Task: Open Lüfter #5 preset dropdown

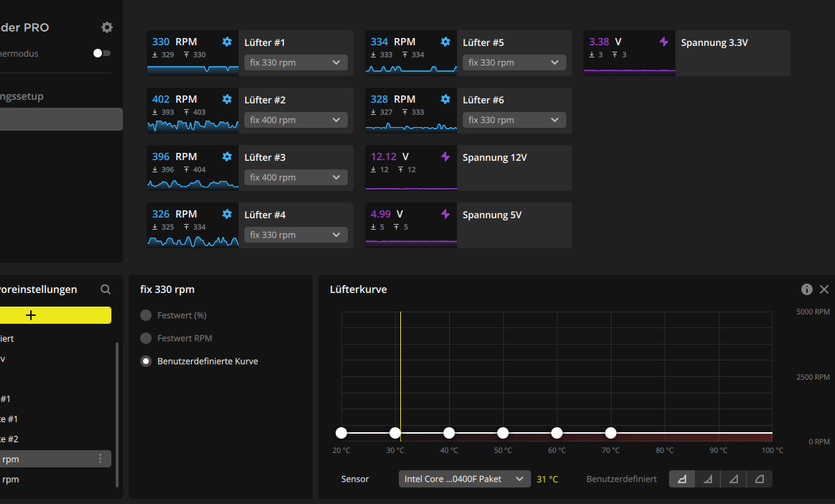Action: click(514, 62)
